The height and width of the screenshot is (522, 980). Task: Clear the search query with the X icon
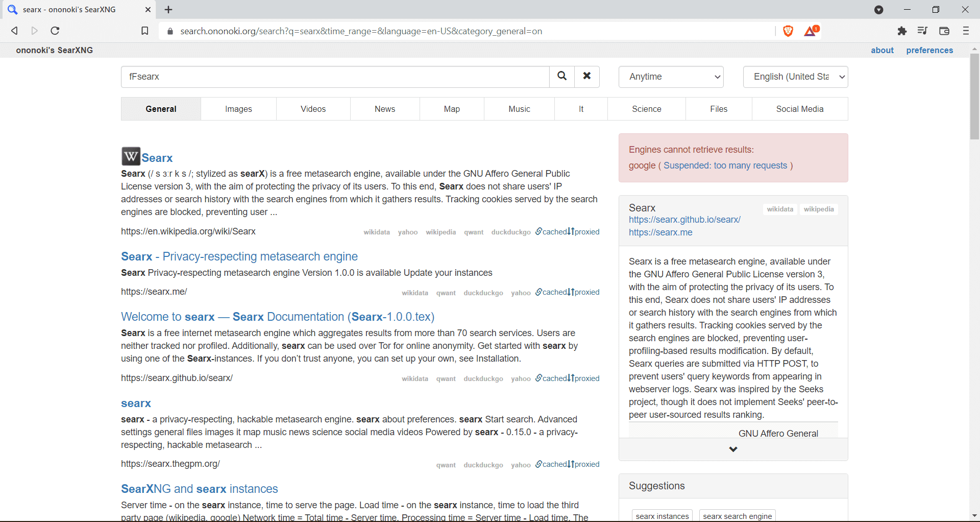(x=587, y=77)
